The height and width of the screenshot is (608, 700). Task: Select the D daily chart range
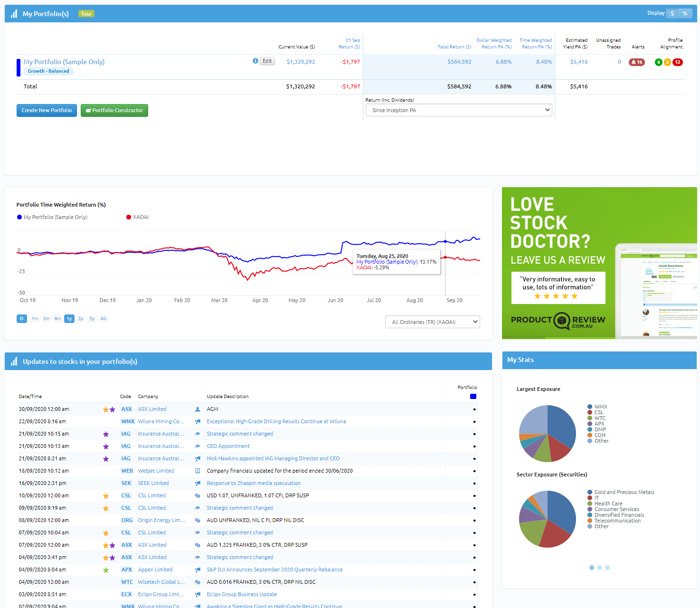pyautogui.click(x=22, y=319)
